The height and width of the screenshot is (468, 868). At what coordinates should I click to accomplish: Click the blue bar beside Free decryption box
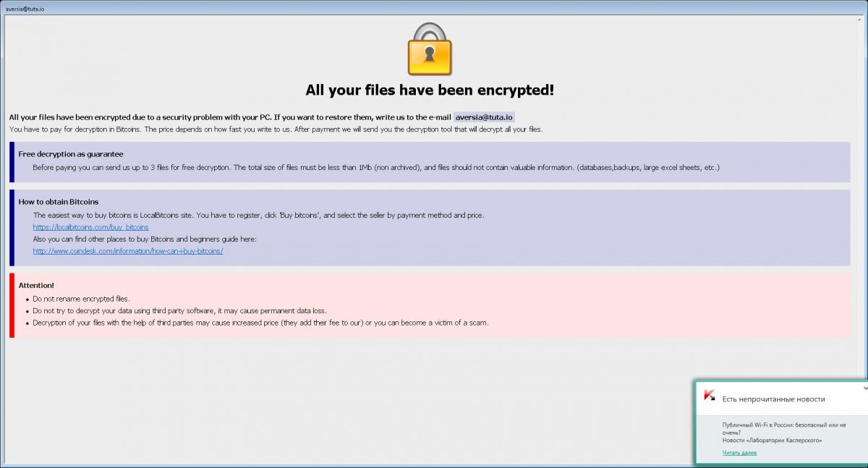tap(12, 162)
